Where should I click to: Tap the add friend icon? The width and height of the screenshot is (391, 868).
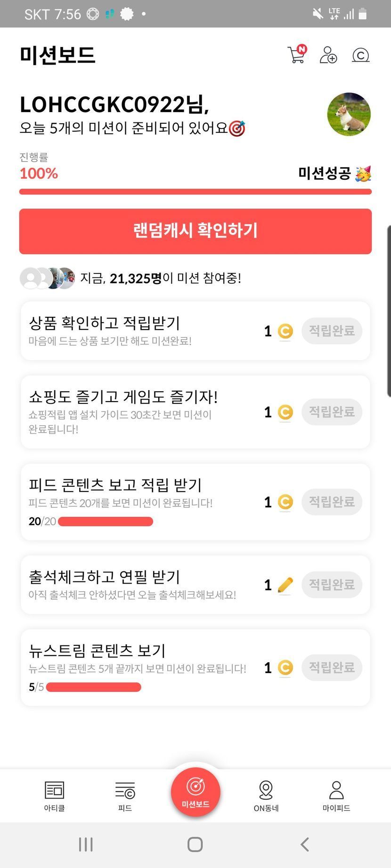pos(328,55)
